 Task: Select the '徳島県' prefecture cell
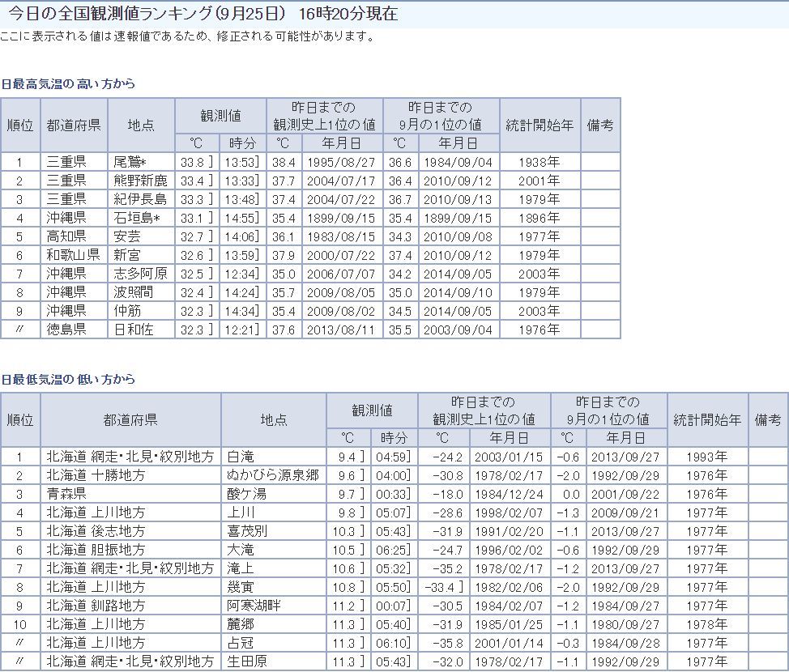74,330
